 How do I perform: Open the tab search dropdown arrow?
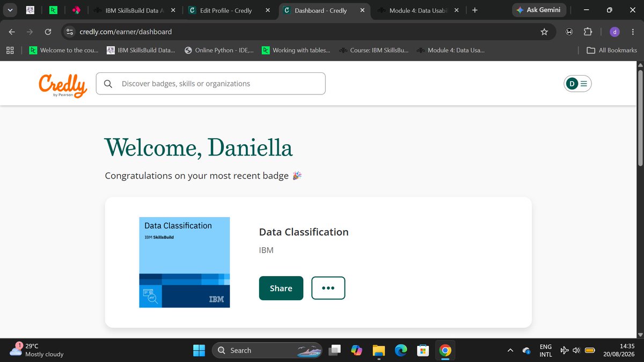click(10, 10)
